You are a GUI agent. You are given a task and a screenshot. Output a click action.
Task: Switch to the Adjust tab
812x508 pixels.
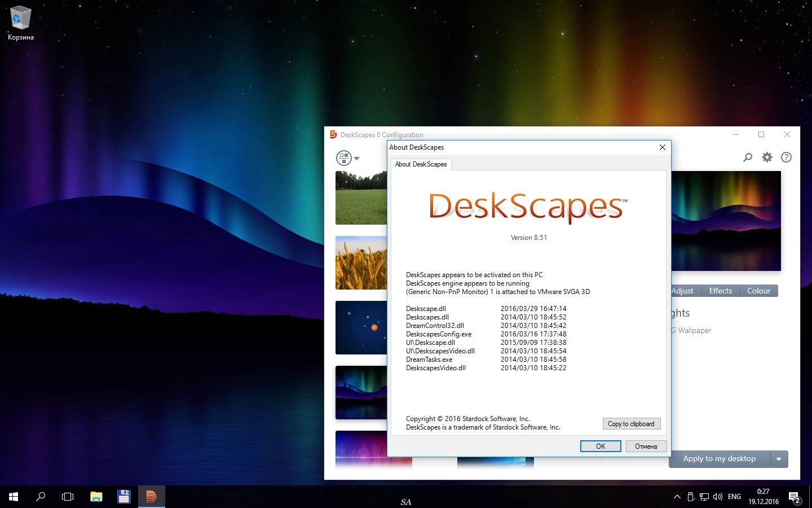[682, 291]
